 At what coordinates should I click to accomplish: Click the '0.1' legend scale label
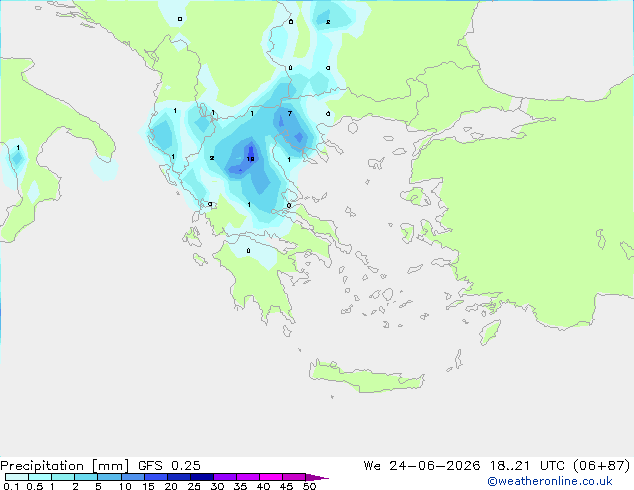pyautogui.click(x=11, y=486)
